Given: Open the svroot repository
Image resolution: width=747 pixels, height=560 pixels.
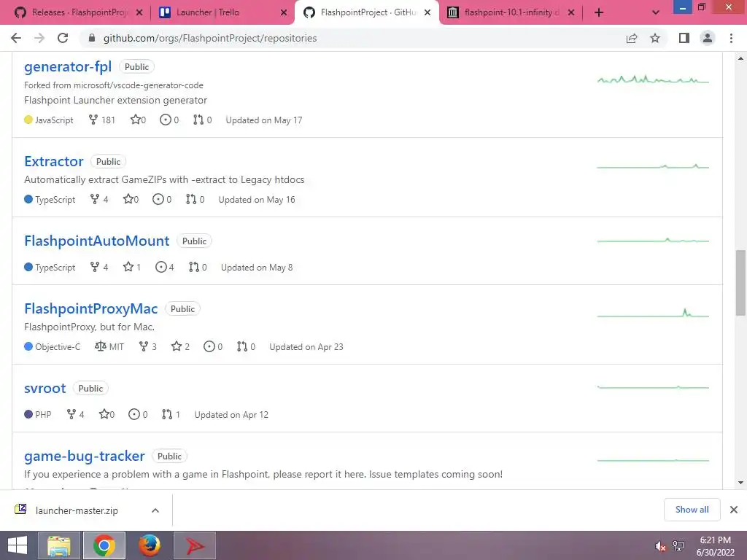Looking at the screenshot, I should click(x=44, y=388).
